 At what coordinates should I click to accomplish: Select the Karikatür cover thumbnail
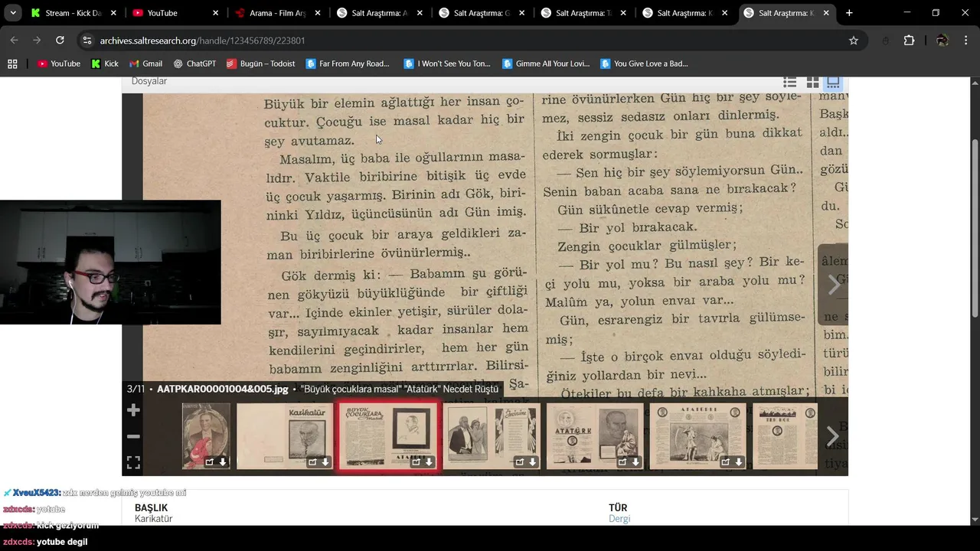click(x=285, y=435)
